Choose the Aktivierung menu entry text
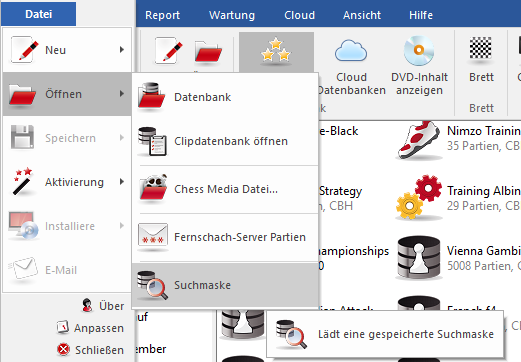Screen dimensions: 521x362 coord(74,182)
